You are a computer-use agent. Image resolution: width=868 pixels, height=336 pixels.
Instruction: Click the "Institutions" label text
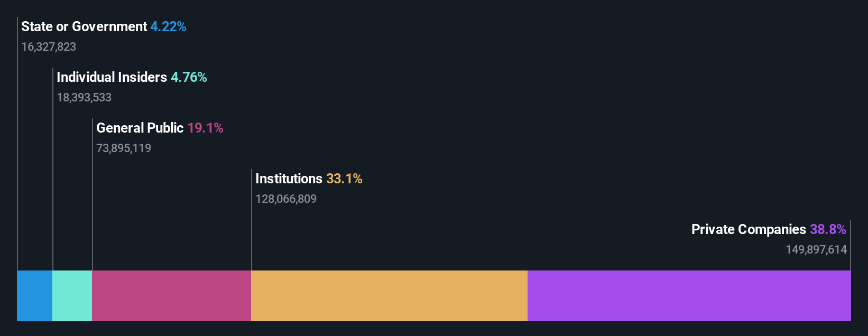(289, 179)
